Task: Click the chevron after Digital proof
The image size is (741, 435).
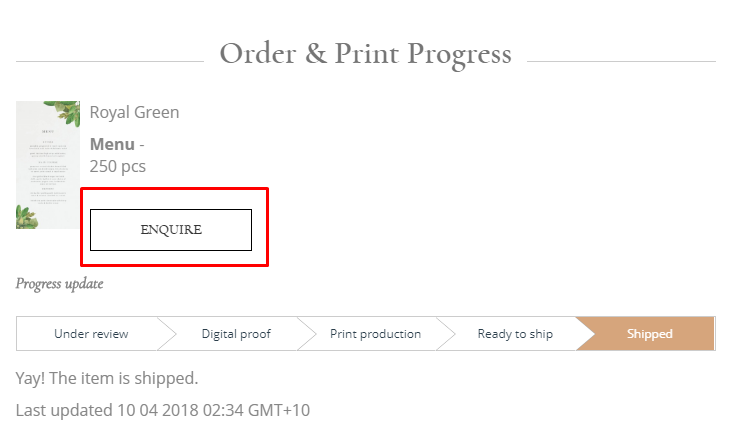Action: 306,334
